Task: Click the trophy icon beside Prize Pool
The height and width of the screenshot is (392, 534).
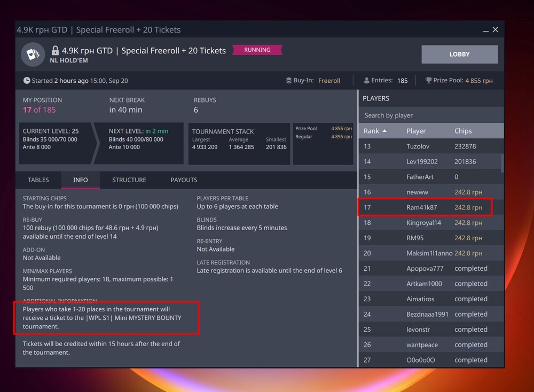Action: point(428,81)
